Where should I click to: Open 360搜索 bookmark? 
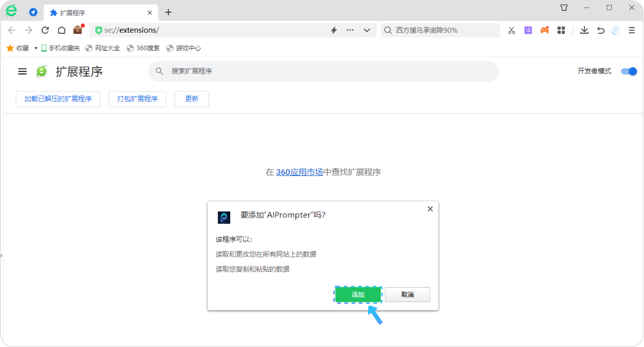(143, 48)
